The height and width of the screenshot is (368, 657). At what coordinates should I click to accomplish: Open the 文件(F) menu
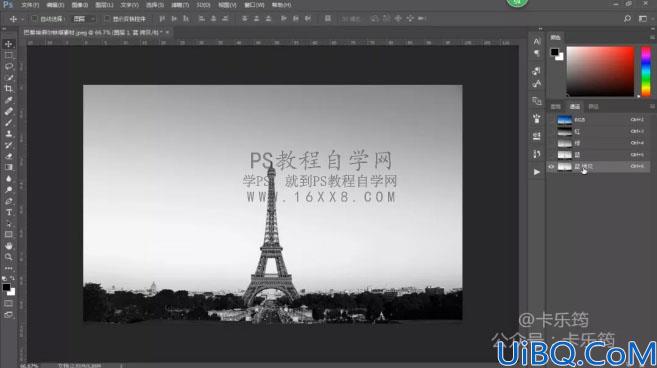tap(30, 5)
